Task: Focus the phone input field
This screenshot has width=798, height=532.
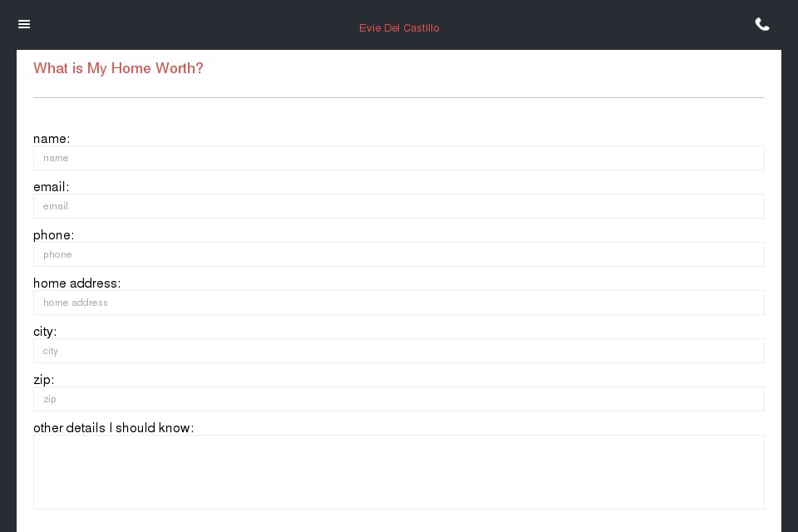Action: [x=398, y=254]
